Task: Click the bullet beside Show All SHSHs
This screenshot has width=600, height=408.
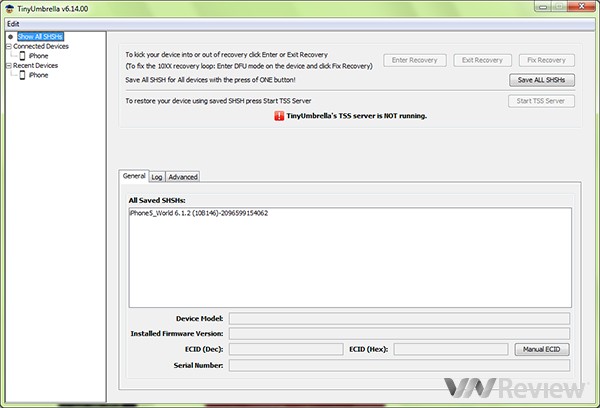Action: click(x=11, y=37)
